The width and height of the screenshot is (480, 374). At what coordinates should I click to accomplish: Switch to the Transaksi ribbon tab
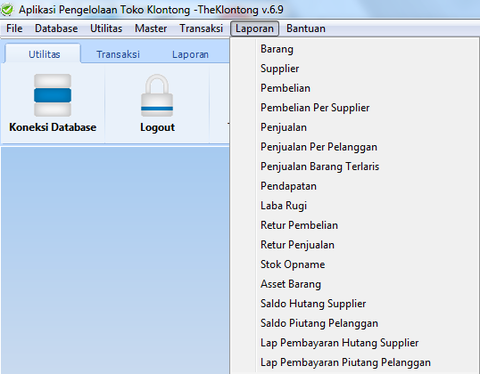[x=118, y=54]
